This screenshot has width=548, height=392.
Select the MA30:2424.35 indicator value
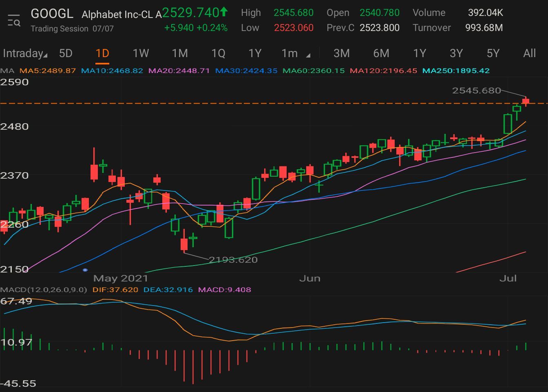pyautogui.click(x=246, y=71)
